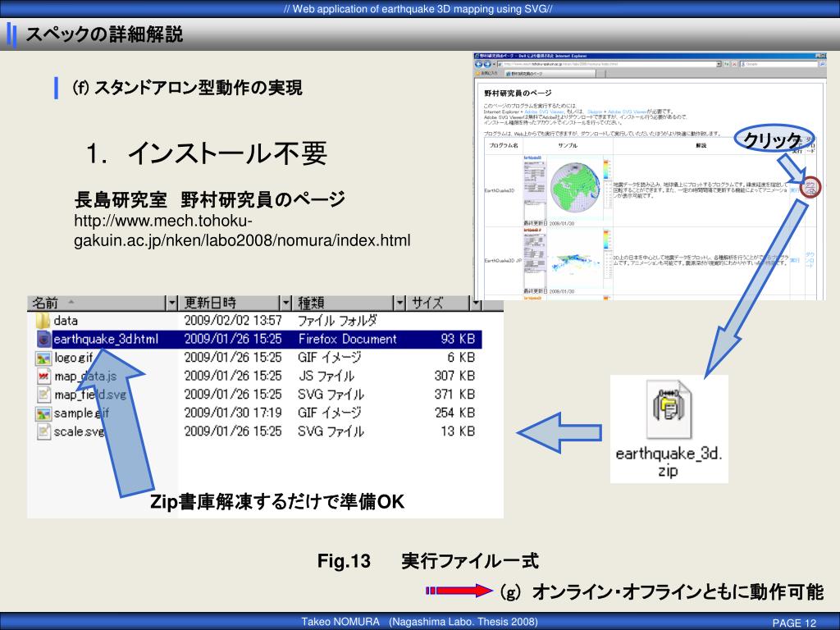The width and height of the screenshot is (840, 630).
Task: Click the circled EarthQuake3D ダウンロード link
Action: [x=810, y=187]
